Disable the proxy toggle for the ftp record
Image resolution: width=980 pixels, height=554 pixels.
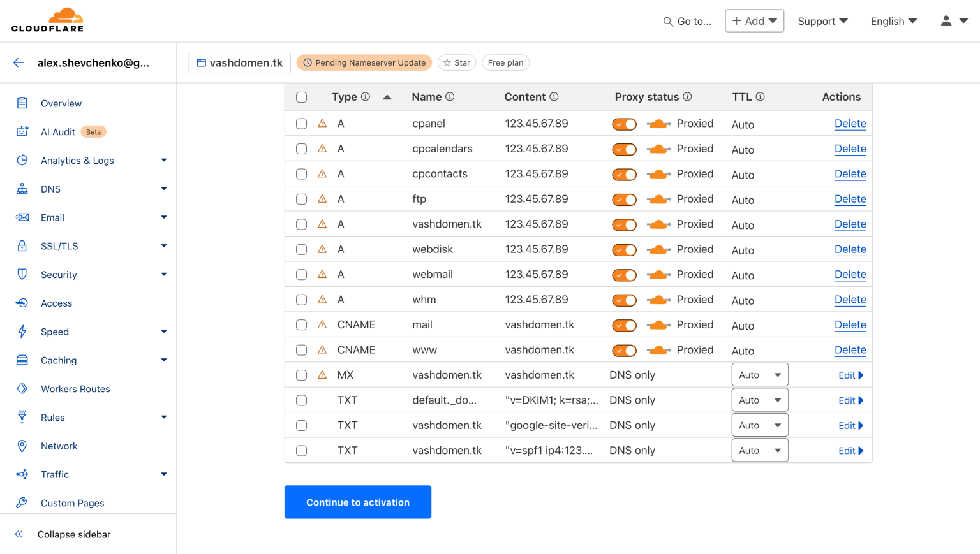pyautogui.click(x=624, y=199)
